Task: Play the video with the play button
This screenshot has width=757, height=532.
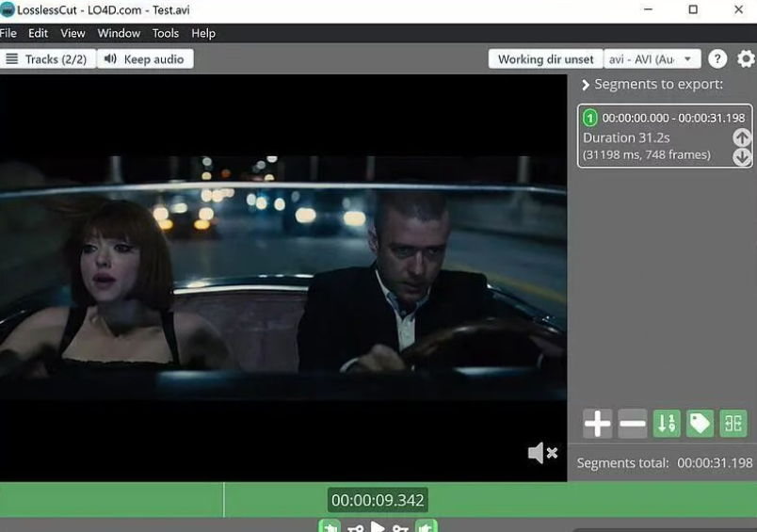Action: point(378,527)
